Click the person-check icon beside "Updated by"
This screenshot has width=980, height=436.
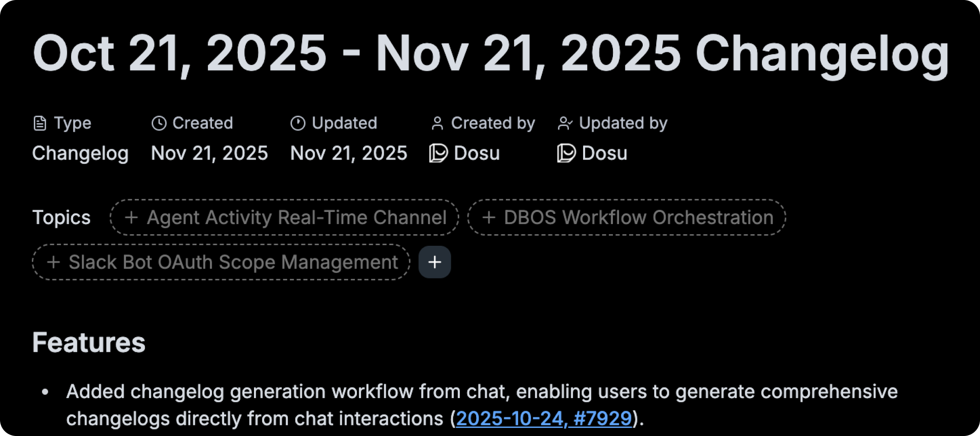[x=566, y=122]
